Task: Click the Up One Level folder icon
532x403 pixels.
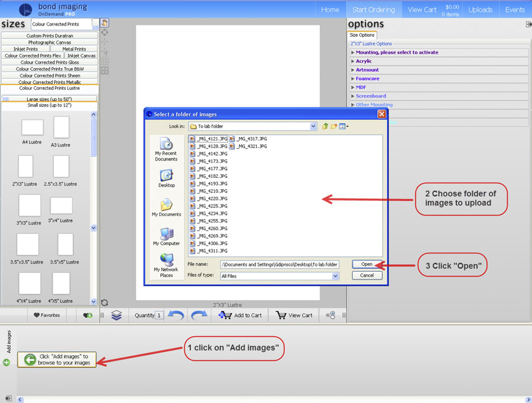Action: pyautogui.click(x=325, y=126)
